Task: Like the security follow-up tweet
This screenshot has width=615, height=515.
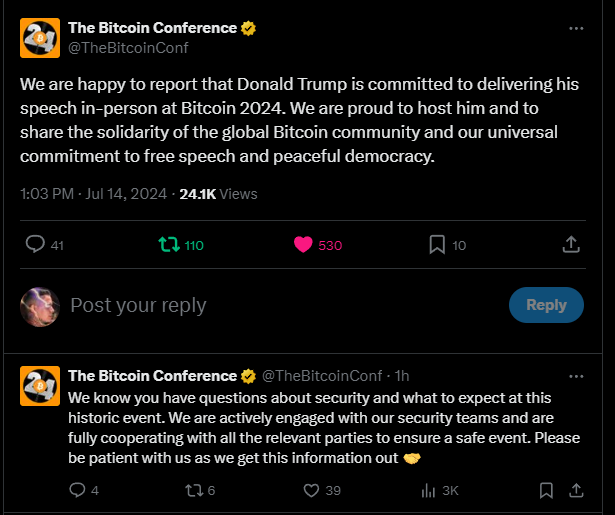Action: coord(310,490)
